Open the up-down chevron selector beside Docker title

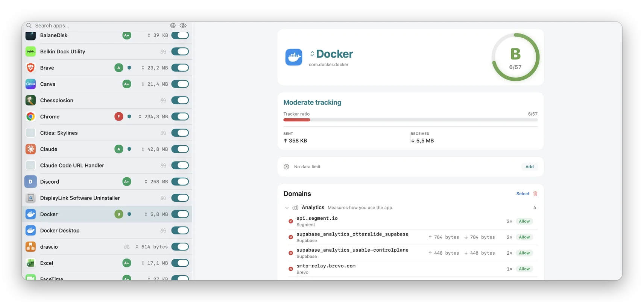click(312, 54)
